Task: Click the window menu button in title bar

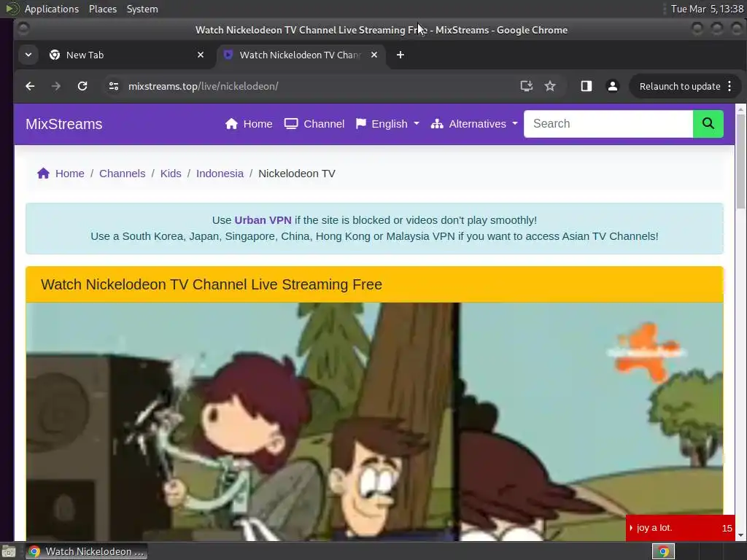Action: coord(23,29)
